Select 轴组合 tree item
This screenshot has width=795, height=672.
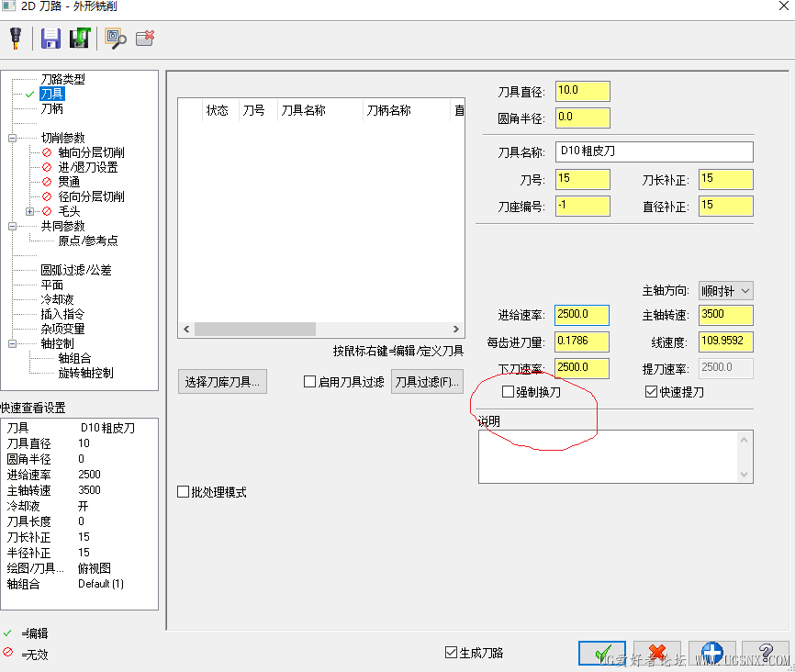pyautogui.click(x=74, y=359)
